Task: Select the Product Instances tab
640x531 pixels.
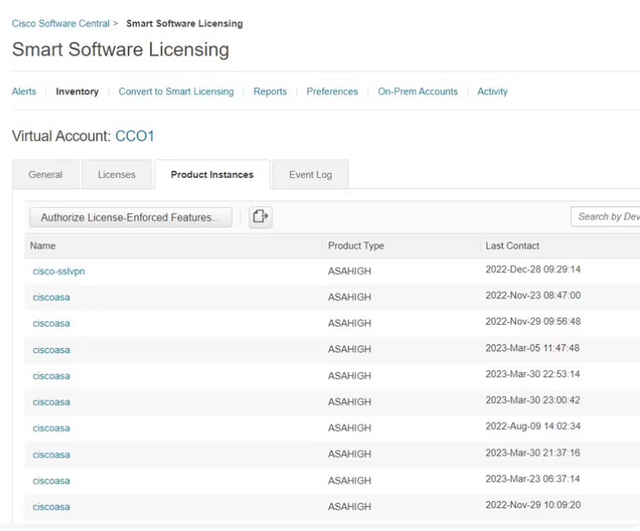Action: pyautogui.click(x=212, y=175)
